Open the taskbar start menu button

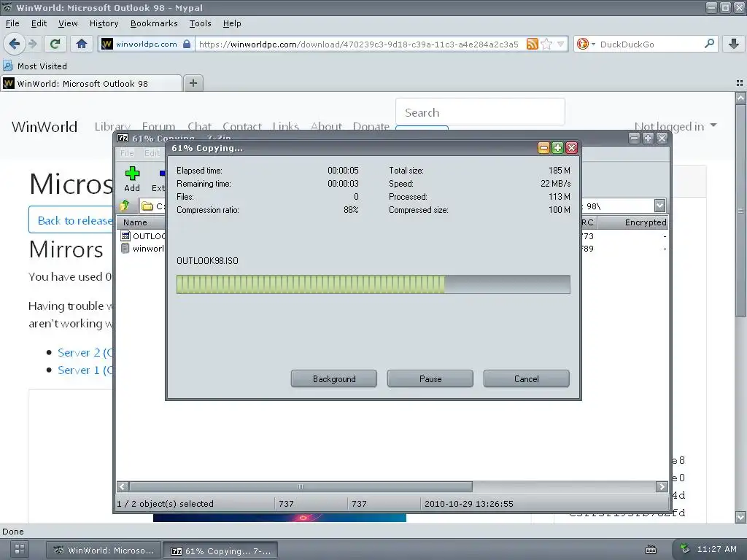click(20, 549)
